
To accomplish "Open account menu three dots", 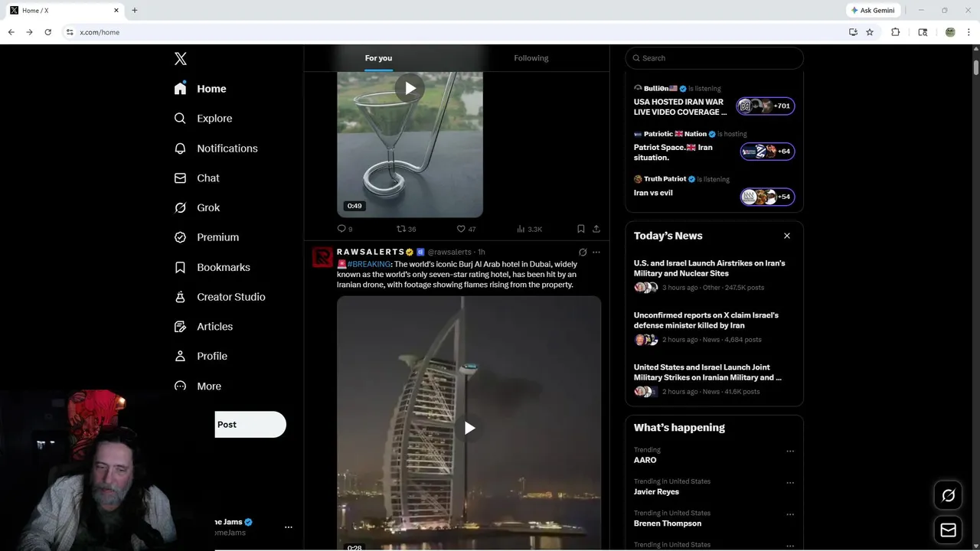I will tap(289, 527).
